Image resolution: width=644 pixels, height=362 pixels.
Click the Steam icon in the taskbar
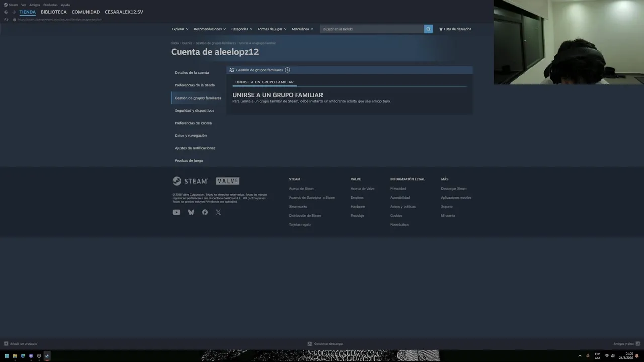coord(47,356)
